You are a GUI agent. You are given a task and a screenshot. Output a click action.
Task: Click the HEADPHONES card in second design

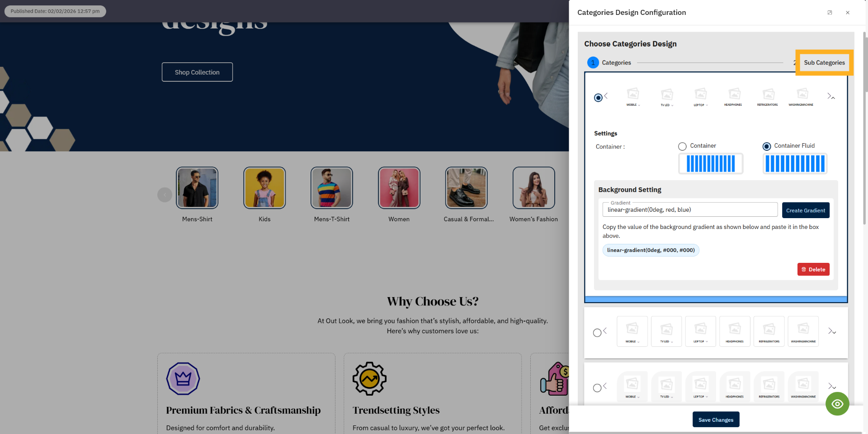735,331
